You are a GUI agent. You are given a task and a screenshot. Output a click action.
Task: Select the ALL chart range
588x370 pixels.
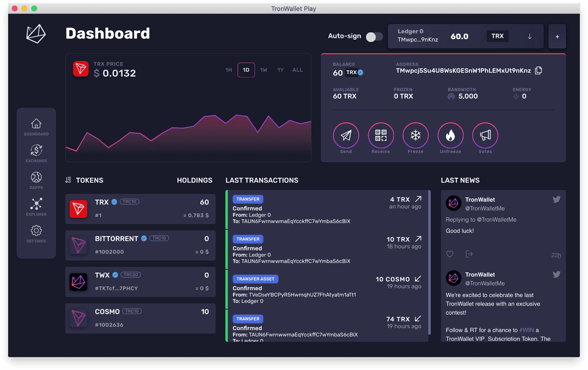click(x=297, y=70)
